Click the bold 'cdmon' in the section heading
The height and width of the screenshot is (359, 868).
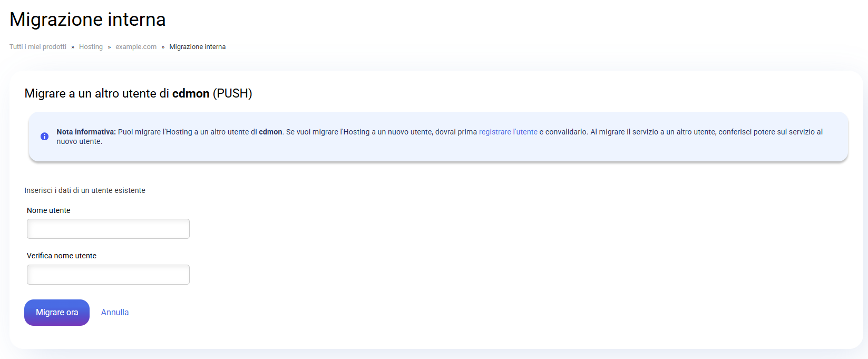click(x=191, y=93)
